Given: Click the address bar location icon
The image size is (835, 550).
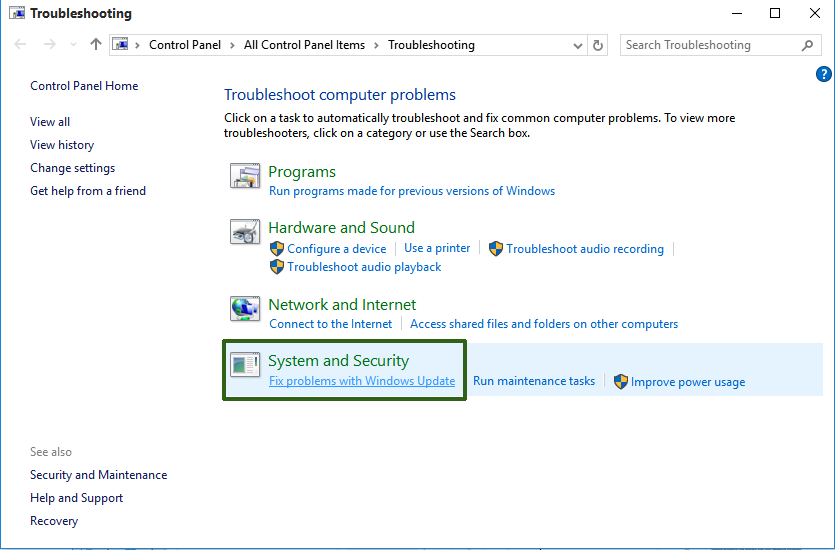Looking at the screenshot, I should click(121, 45).
